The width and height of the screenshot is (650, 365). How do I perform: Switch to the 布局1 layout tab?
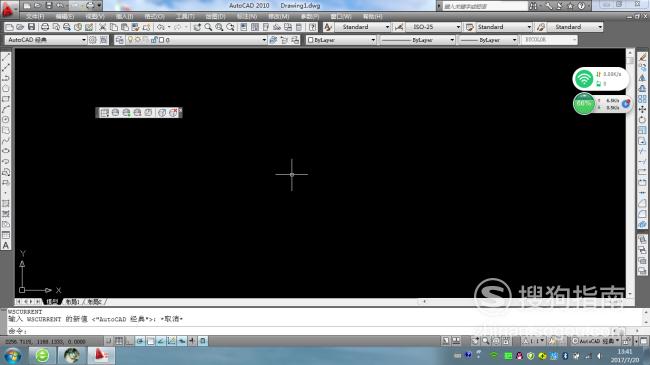[73, 302]
